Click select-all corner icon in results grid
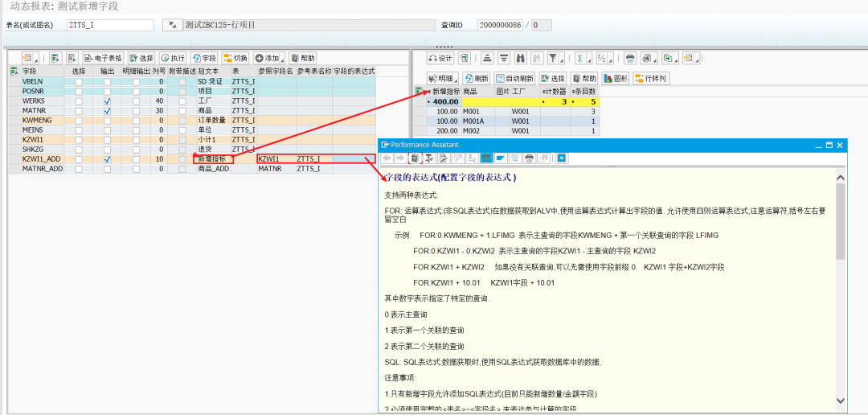Viewport: 868px width, 415px height. [x=420, y=91]
